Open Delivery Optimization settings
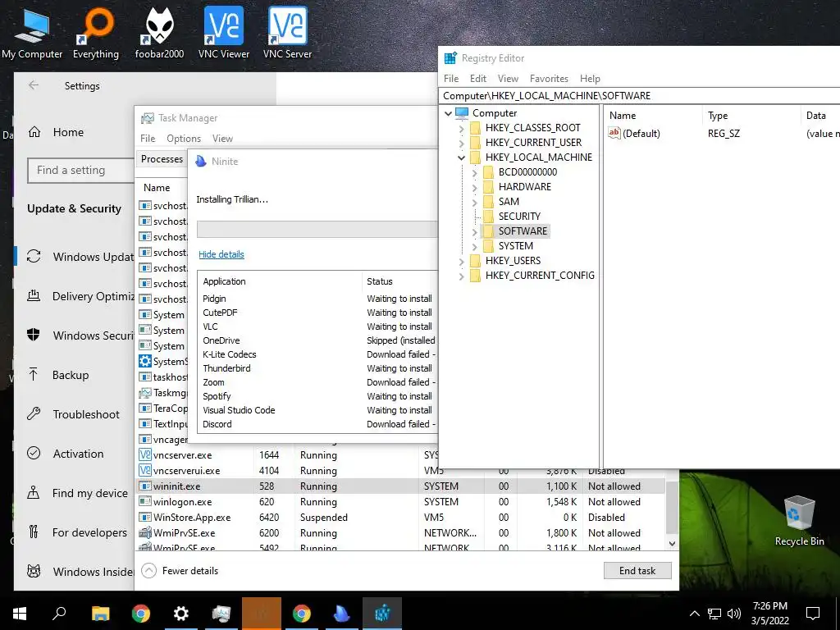840x630 pixels. tap(80, 296)
